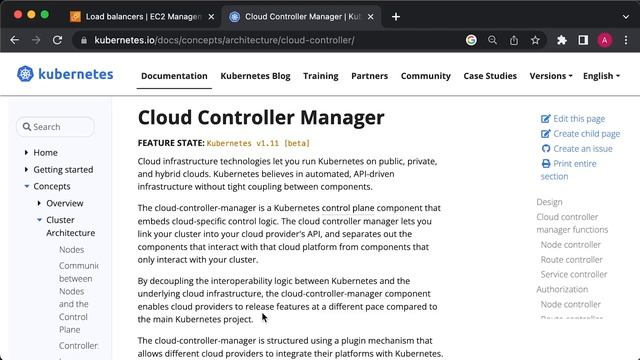Click the printer icon for Print entire section
This screenshot has height=360, width=640.
(546, 164)
